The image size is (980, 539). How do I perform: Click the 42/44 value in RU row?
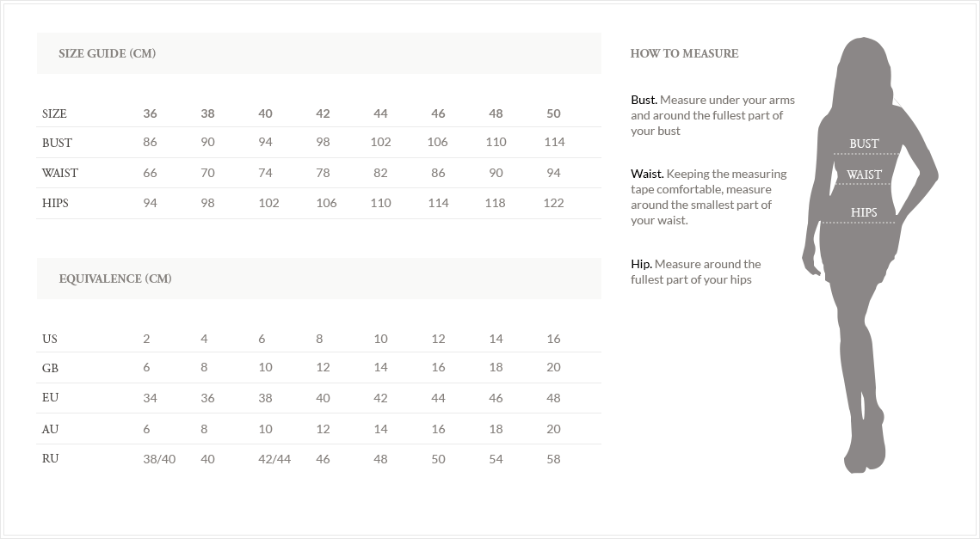point(274,459)
